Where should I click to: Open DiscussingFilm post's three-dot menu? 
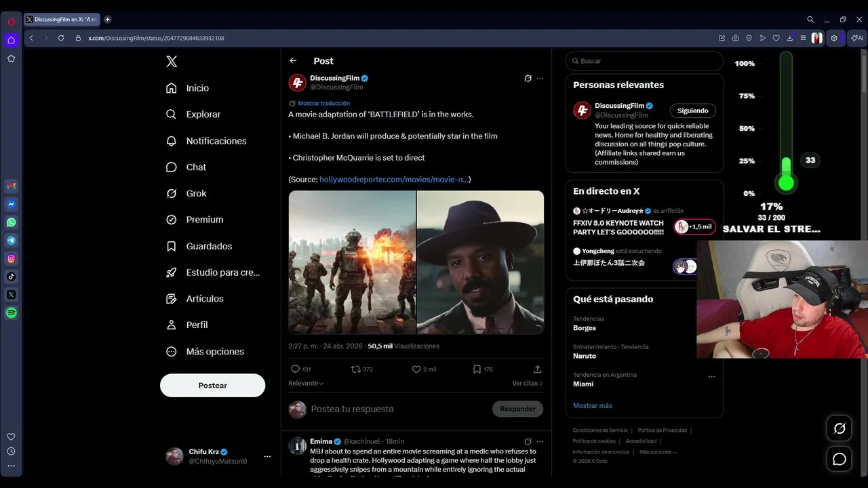[x=540, y=79]
